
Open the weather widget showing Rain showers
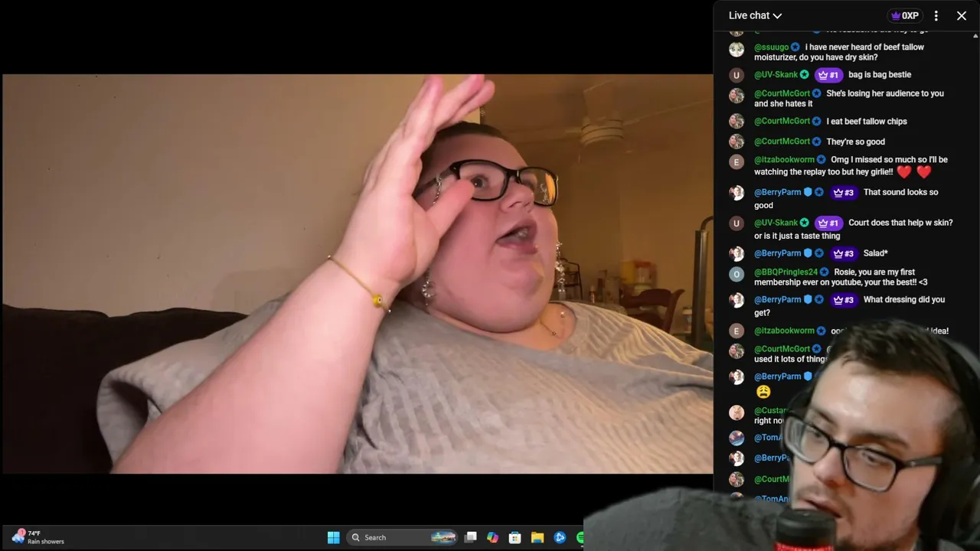point(38,537)
